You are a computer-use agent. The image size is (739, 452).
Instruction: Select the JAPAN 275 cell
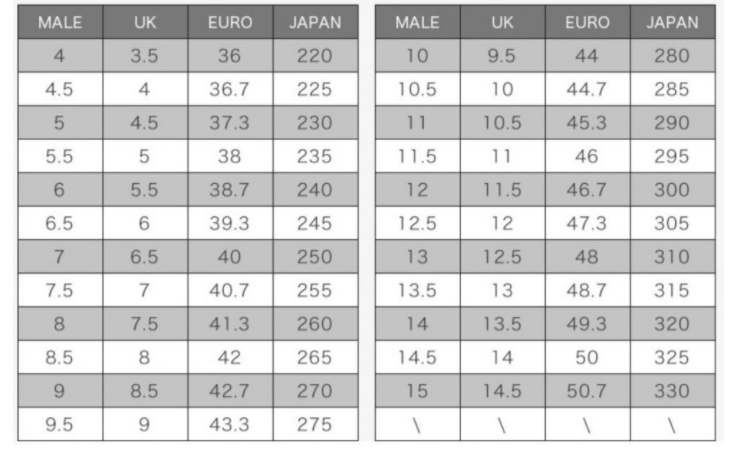[315, 424]
